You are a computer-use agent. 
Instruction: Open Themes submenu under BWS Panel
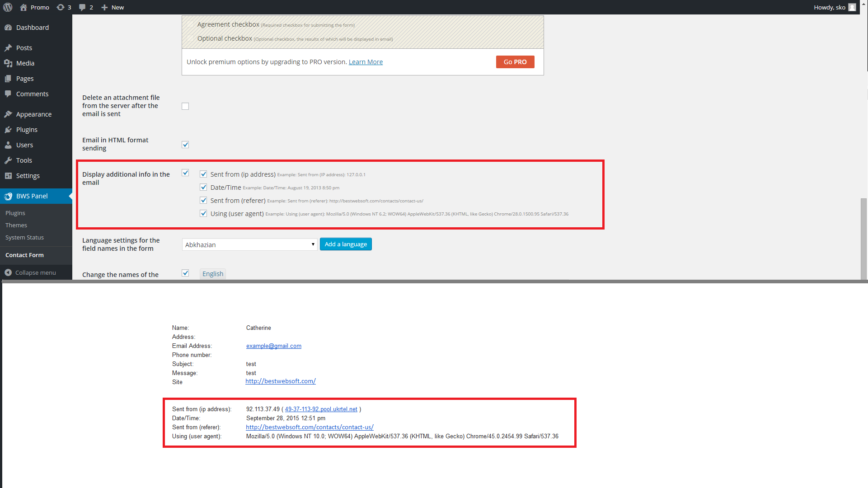pyautogui.click(x=16, y=225)
